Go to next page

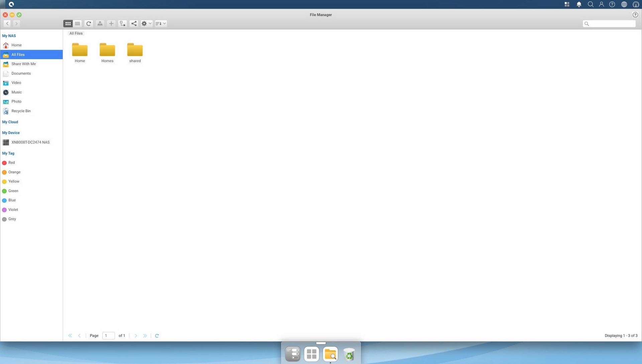(x=136, y=336)
